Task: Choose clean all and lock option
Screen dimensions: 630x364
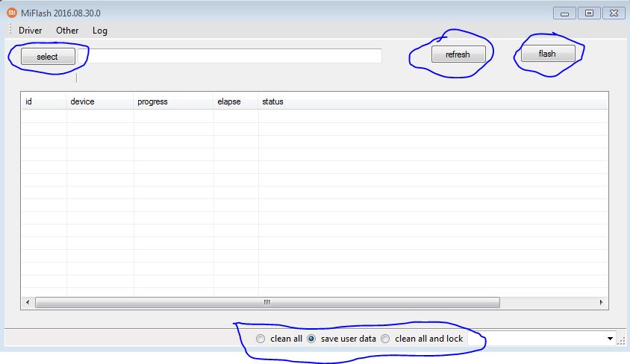Action: coord(422,339)
